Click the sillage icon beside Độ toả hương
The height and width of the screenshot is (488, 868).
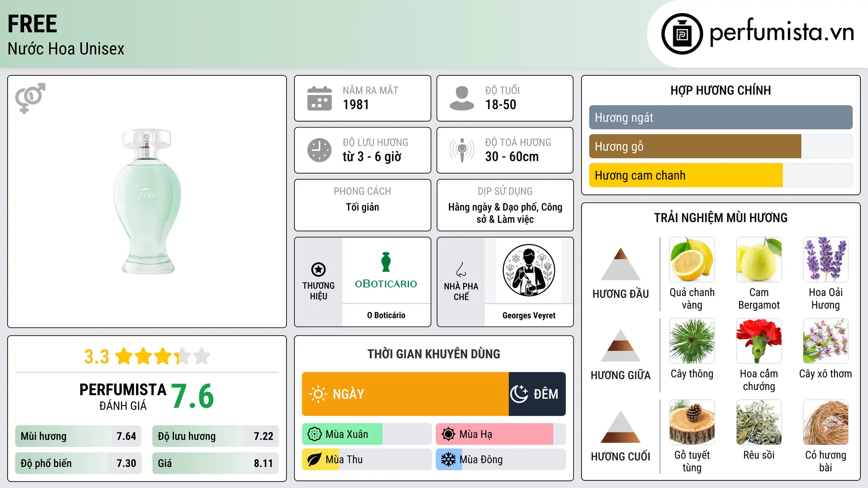pyautogui.click(x=462, y=150)
